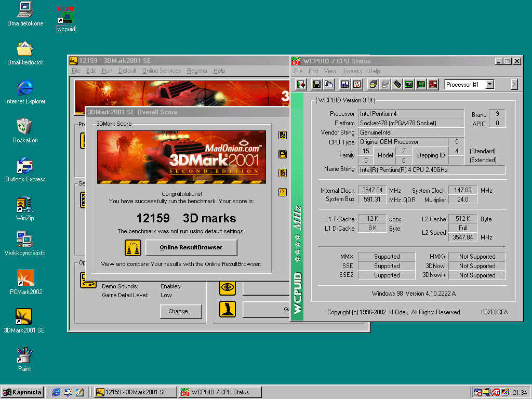
Task: Click the Internal Clock value 3547.84
Action: click(x=372, y=190)
